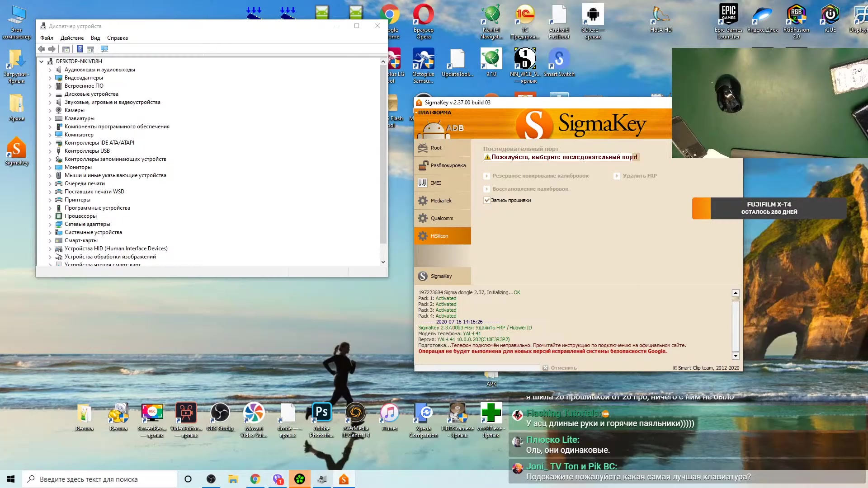Click ADB platform icon in SigmaKey
The height and width of the screenshot is (488, 868).
(x=442, y=127)
